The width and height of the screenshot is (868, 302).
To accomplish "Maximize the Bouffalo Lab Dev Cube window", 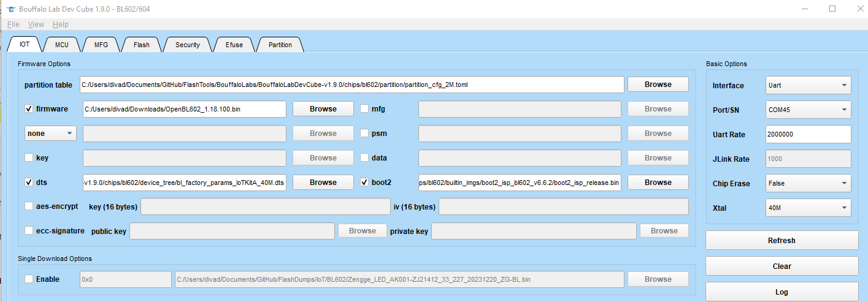I will (x=832, y=9).
